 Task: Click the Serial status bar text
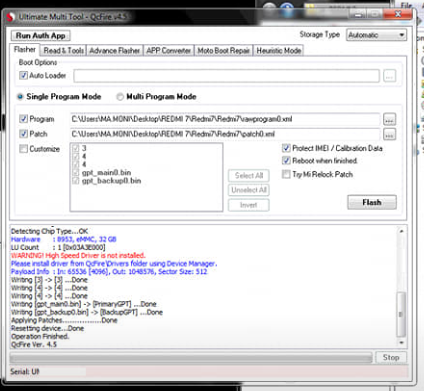point(25,371)
